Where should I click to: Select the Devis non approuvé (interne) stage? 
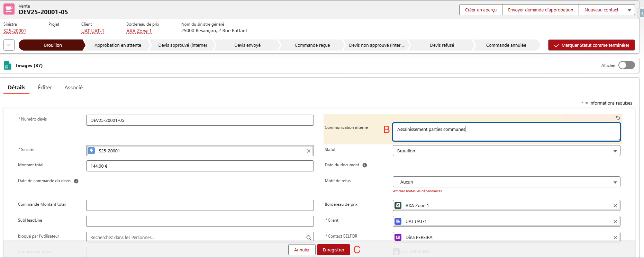coord(377,45)
